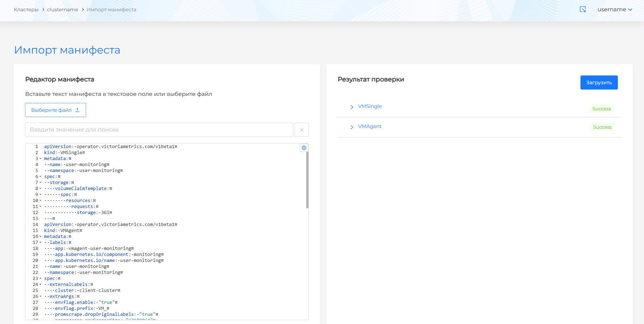The width and height of the screenshot is (644, 324).
Task: Go to Кластеры breadcrumb
Action: pos(26,10)
